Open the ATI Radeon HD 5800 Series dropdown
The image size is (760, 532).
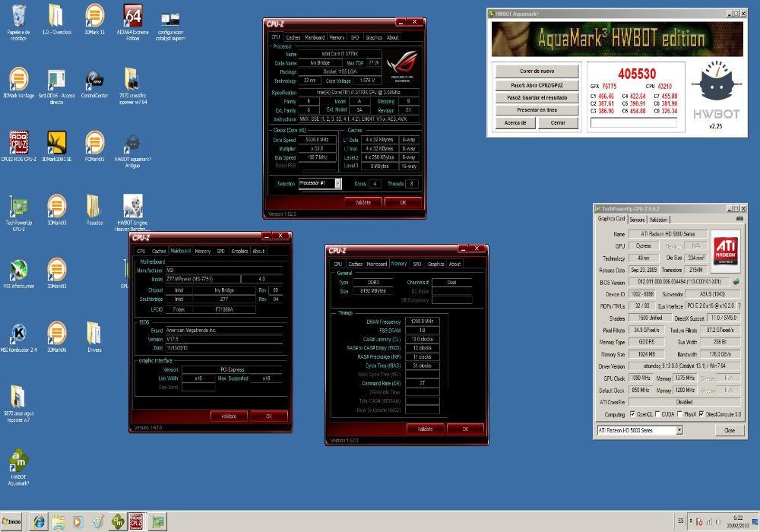click(x=679, y=430)
